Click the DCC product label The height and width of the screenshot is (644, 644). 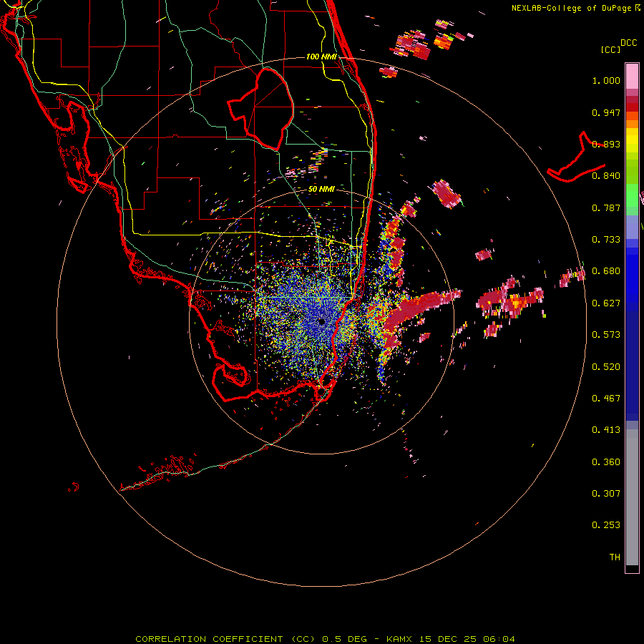click(628, 43)
